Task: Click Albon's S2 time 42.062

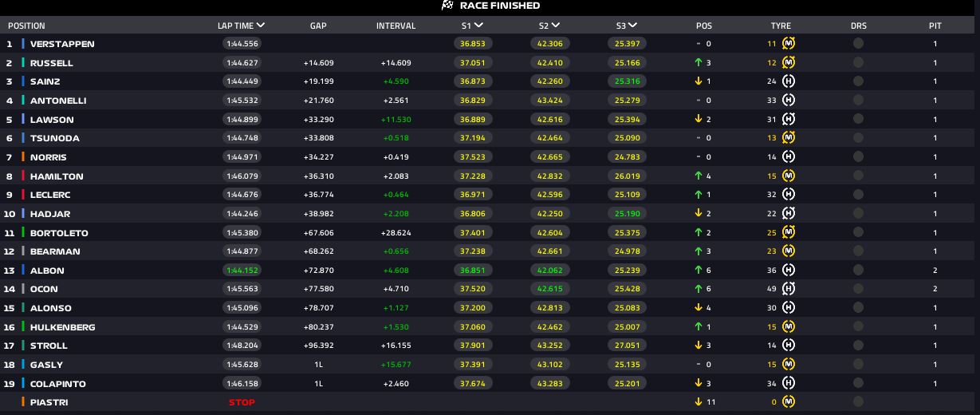Action: pyautogui.click(x=549, y=271)
